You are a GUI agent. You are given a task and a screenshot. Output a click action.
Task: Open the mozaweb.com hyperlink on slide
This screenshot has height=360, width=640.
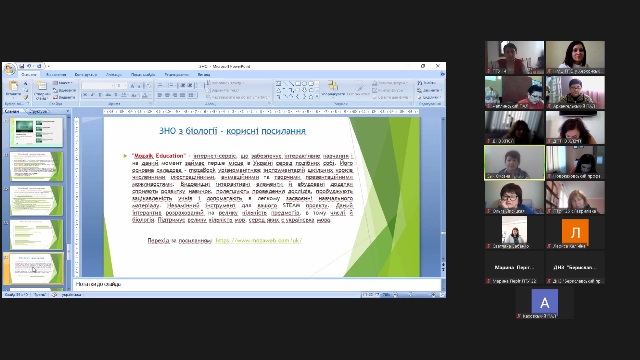tap(259, 240)
